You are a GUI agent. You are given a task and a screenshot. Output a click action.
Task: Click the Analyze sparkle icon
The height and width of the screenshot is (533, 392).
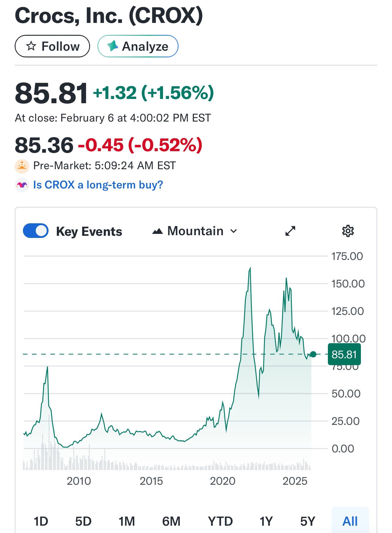tap(112, 46)
